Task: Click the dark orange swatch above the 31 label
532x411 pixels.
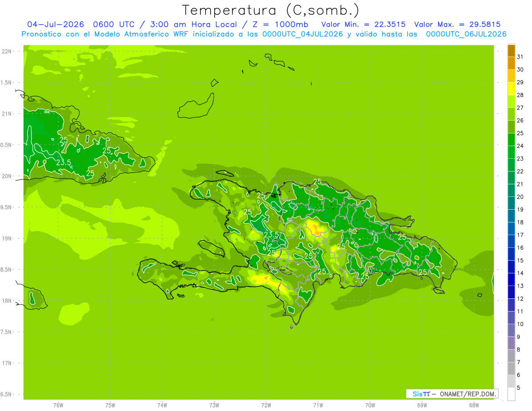Action: [511, 51]
